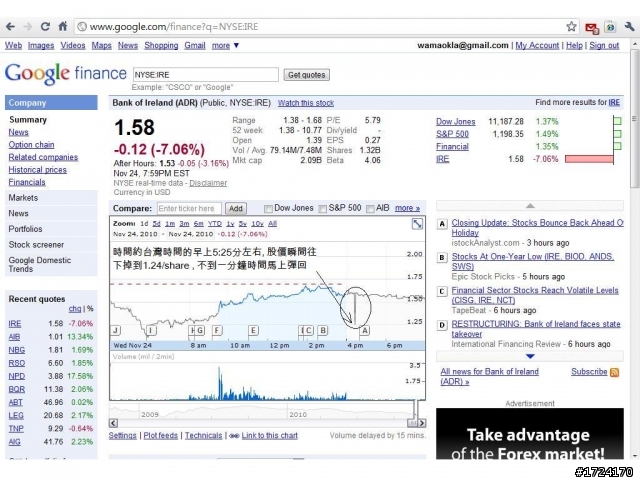
Task: Tick the Dow Jones compare checkbox
Action: (268, 209)
